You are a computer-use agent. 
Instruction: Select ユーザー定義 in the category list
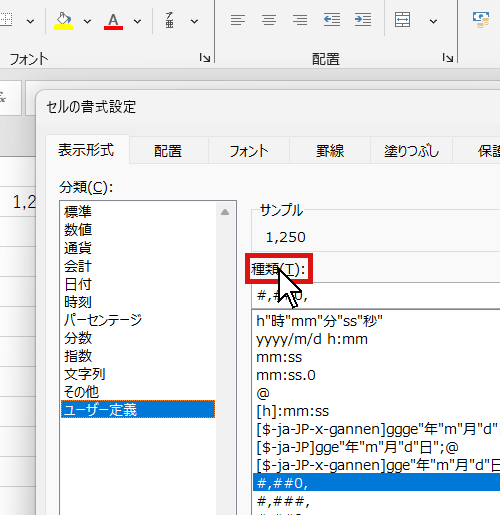tap(138, 409)
